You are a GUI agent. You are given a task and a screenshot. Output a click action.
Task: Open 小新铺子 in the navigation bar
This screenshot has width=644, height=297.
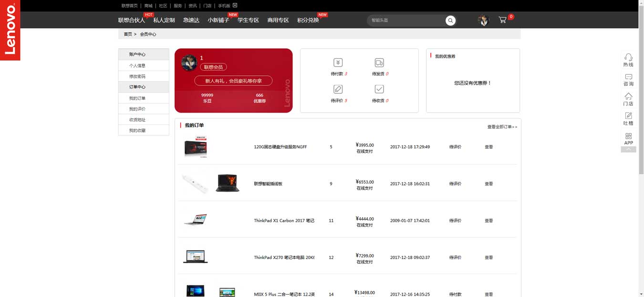[x=218, y=20]
